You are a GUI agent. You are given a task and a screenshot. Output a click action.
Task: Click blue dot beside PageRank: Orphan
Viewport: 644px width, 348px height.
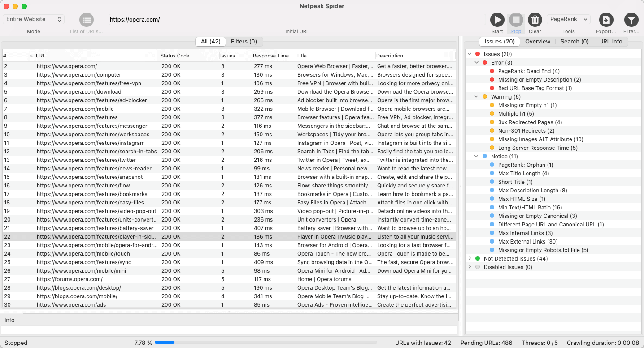[x=492, y=165]
